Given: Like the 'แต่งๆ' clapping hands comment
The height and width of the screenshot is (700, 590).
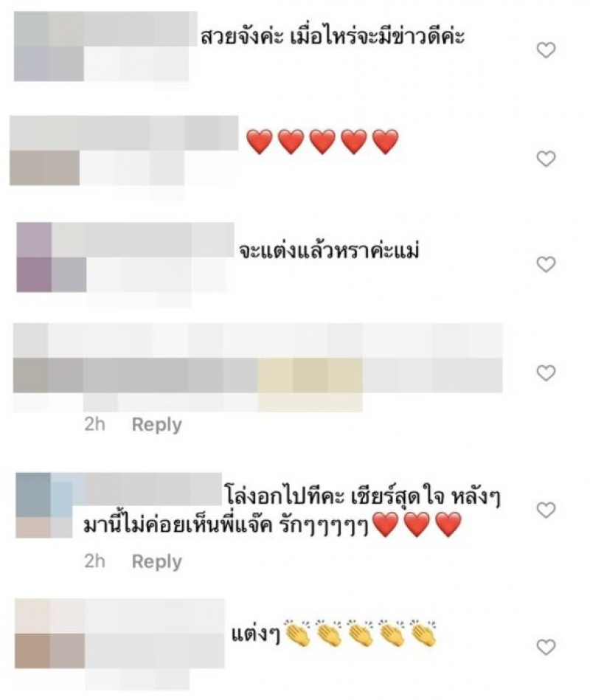Looking at the screenshot, I should tap(545, 647).
